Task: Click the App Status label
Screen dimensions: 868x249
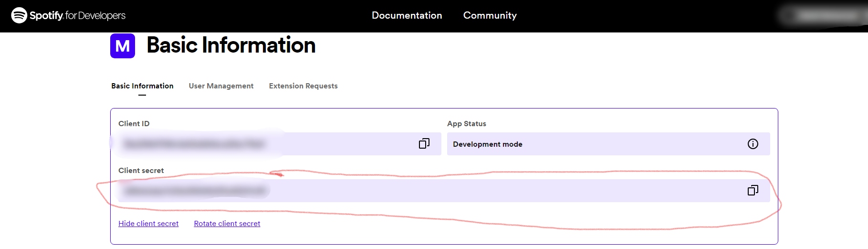Action: coord(467,123)
